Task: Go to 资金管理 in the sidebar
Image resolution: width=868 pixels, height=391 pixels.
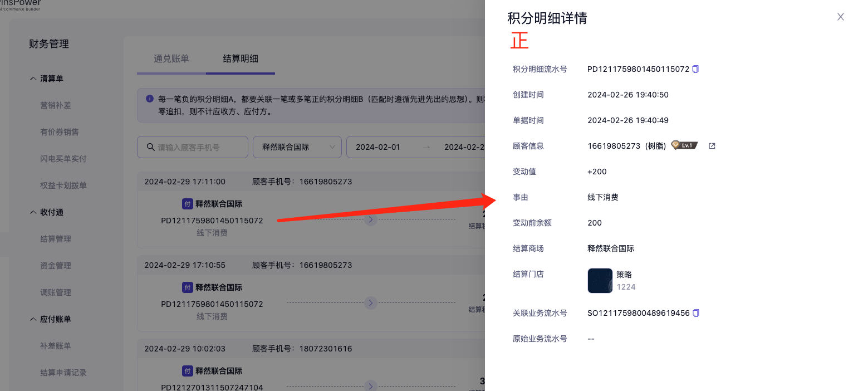Action: [x=56, y=266]
